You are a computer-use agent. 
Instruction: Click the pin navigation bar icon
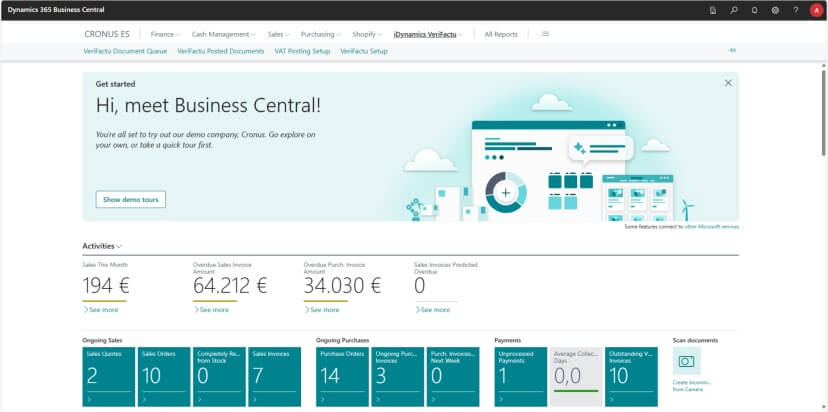(732, 51)
